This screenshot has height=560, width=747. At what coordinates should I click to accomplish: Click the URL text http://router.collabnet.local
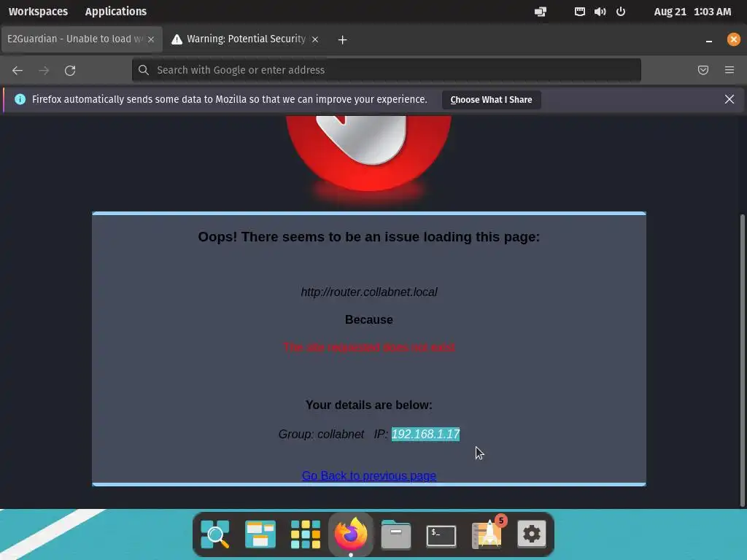[368, 292]
